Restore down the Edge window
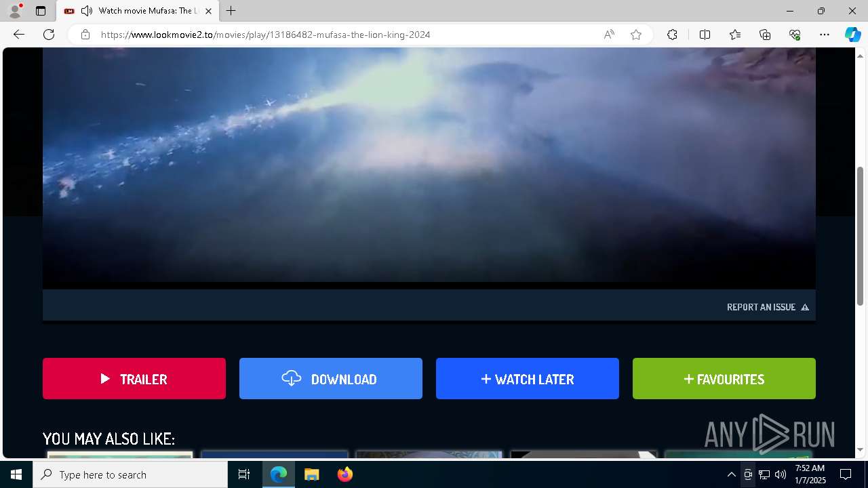 click(x=821, y=11)
